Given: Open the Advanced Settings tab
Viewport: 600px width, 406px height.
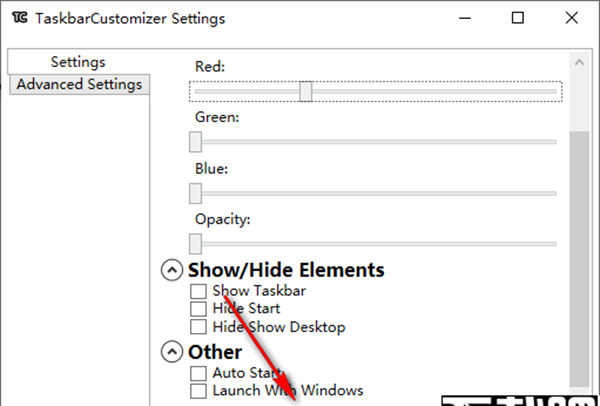Looking at the screenshot, I should pyautogui.click(x=79, y=84).
